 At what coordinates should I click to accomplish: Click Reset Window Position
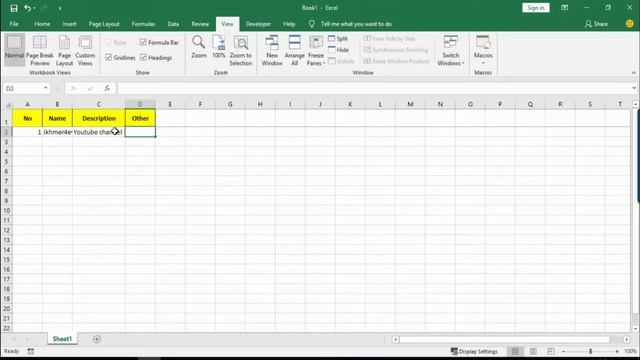click(x=396, y=61)
